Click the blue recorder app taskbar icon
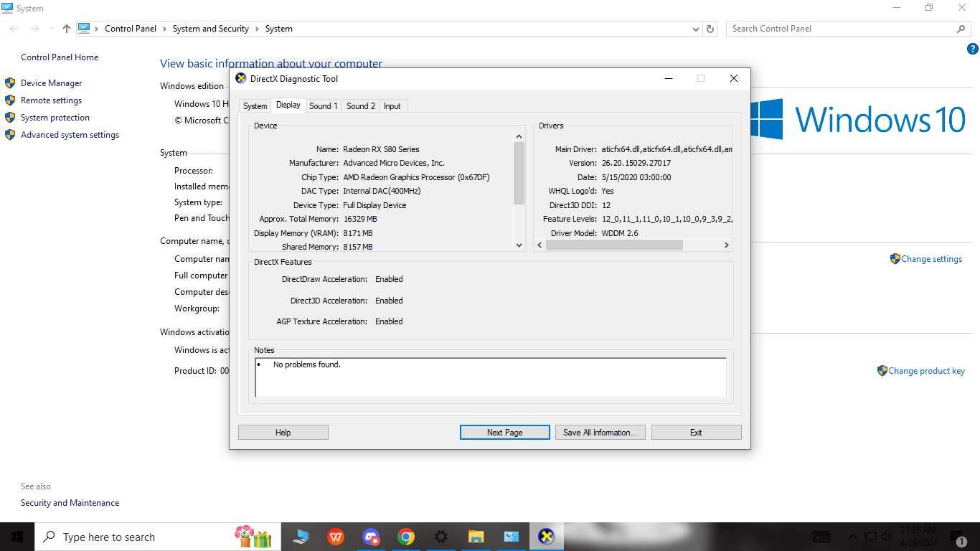This screenshot has width=980, height=551. (371, 537)
